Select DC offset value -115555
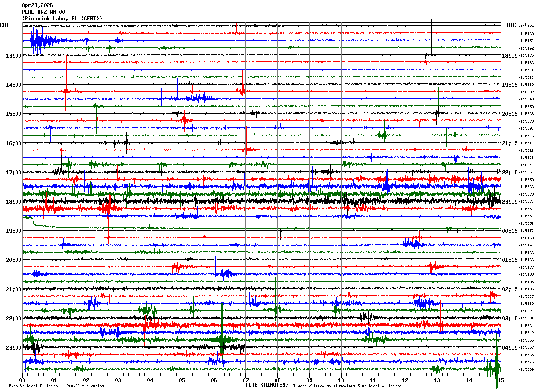536x392 pixels. click(x=526, y=340)
